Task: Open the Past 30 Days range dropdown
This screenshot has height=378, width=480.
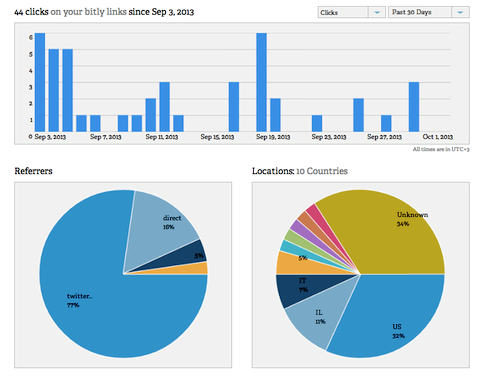Action: coord(429,12)
